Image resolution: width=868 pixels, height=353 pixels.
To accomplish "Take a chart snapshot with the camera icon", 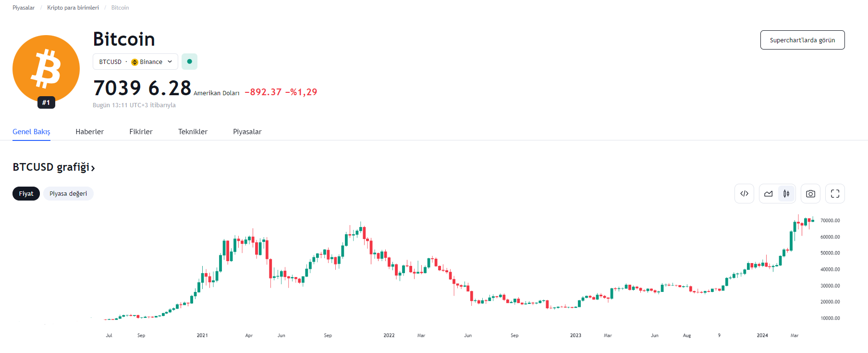I will (810, 193).
